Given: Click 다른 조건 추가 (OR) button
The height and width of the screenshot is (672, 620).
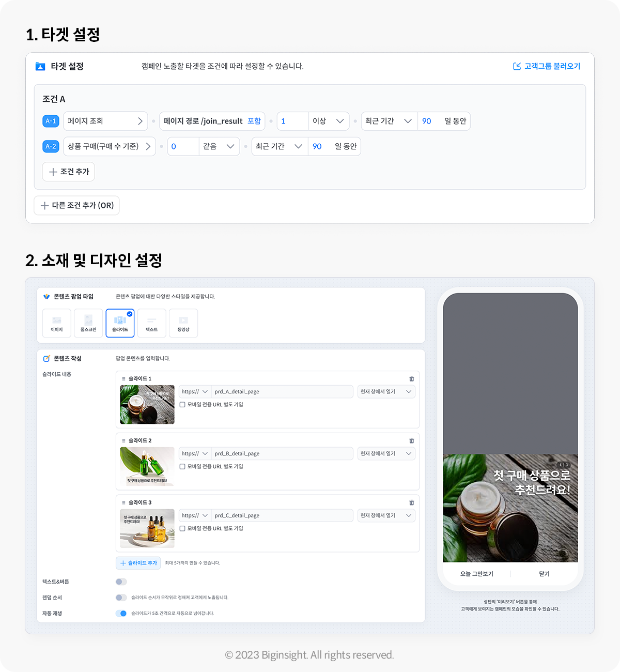Looking at the screenshot, I should pos(77,205).
